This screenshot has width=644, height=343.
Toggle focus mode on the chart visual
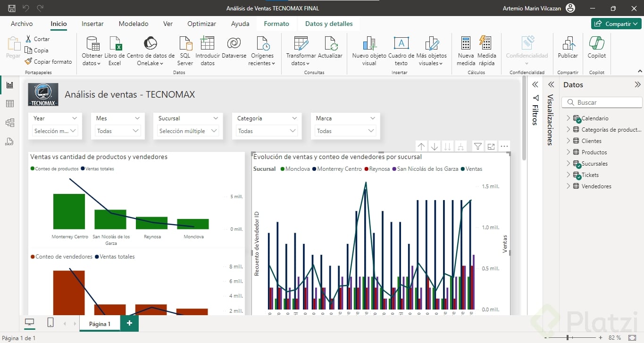[x=491, y=147]
